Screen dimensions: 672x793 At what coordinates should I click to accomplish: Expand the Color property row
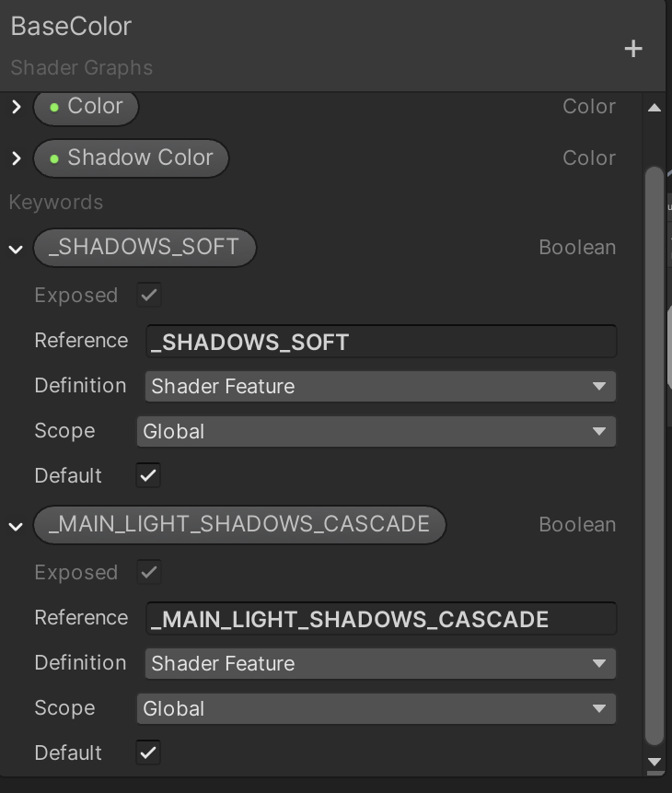(16, 107)
